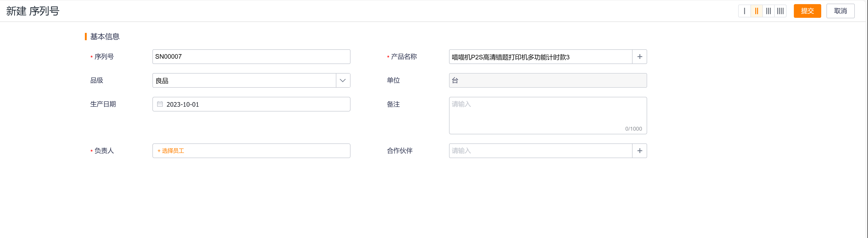Image resolution: width=868 pixels, height=238 pixels.
Task: Open the calendar icon in 生产日期
Action: 160,104
